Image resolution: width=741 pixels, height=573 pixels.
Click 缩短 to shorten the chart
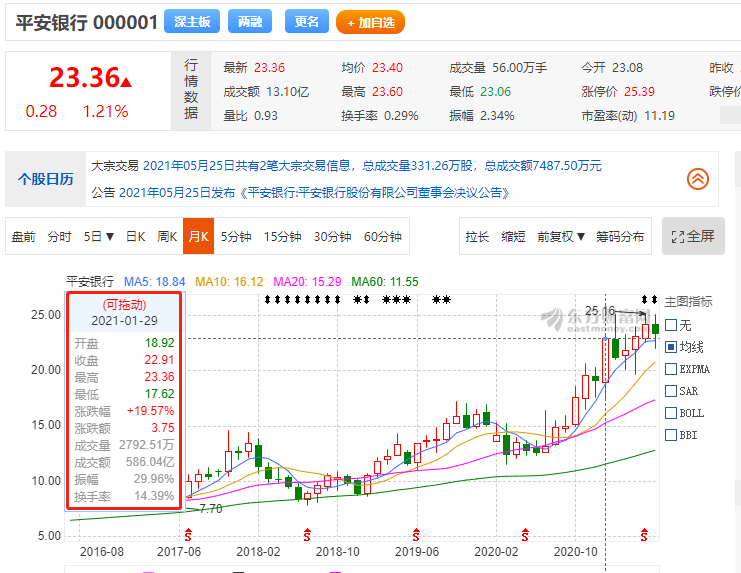coord(513,237)
